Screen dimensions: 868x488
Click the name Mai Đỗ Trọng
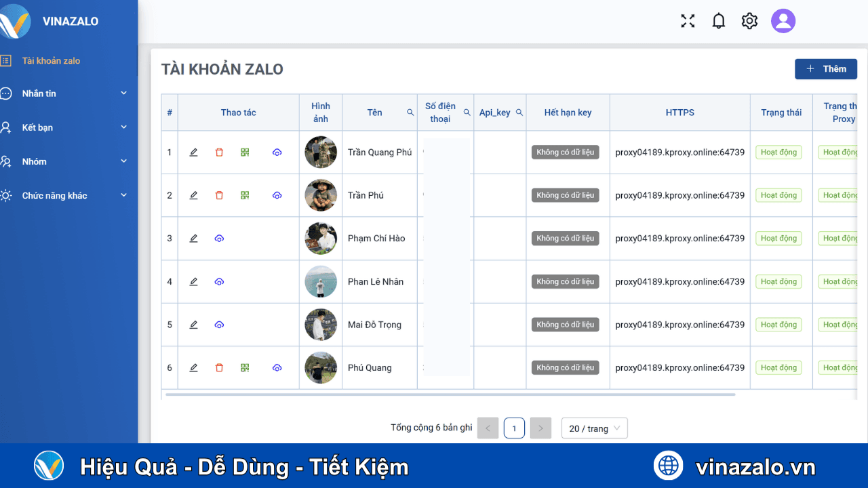coord(374,325)
